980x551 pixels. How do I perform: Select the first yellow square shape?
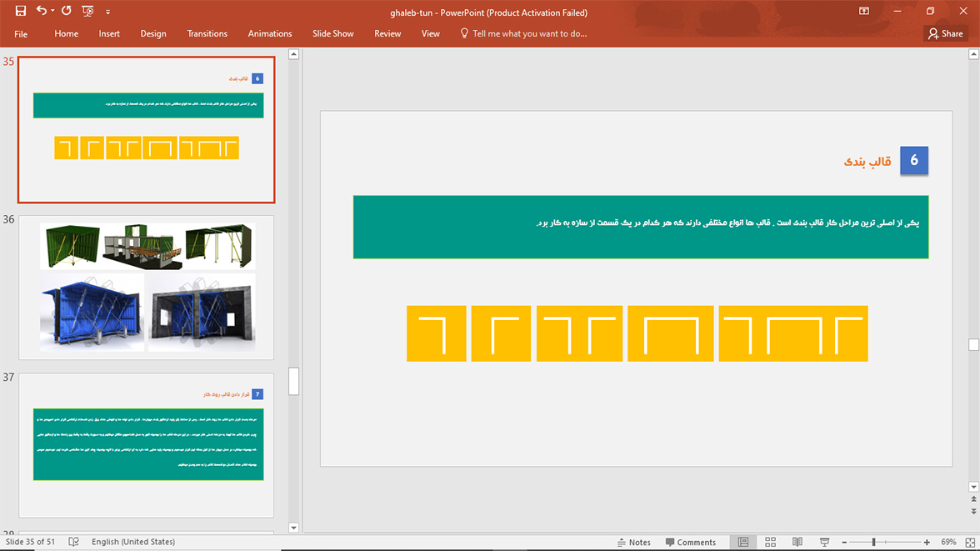437,333
